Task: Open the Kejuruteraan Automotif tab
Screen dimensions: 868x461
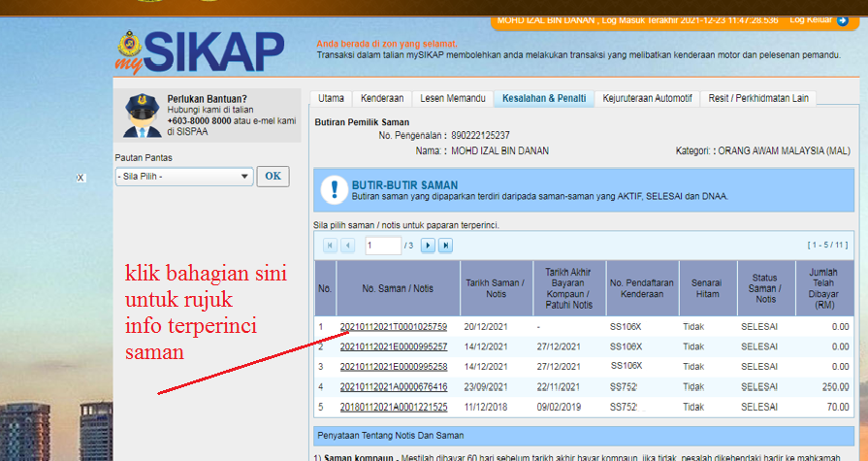Action: (x=647, y=99)
